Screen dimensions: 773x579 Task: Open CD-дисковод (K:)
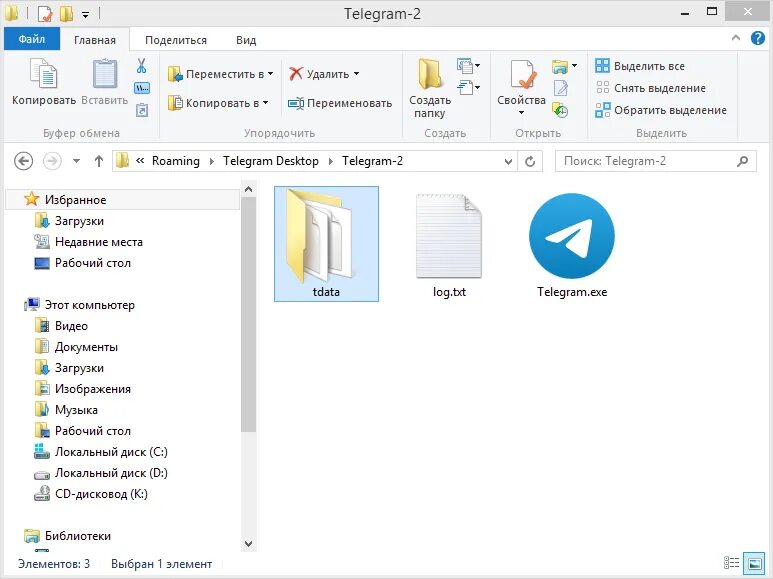coord(101,494)
